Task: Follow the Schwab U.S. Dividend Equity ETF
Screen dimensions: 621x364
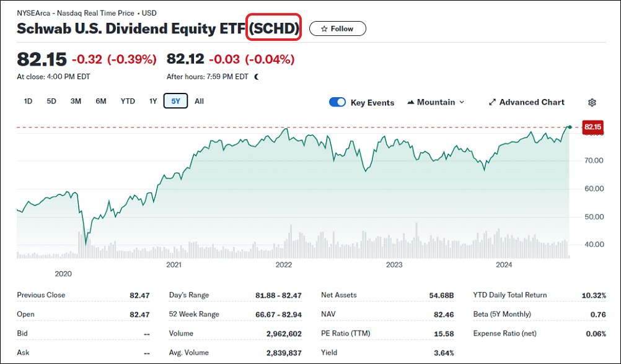Action: (337, 28)
